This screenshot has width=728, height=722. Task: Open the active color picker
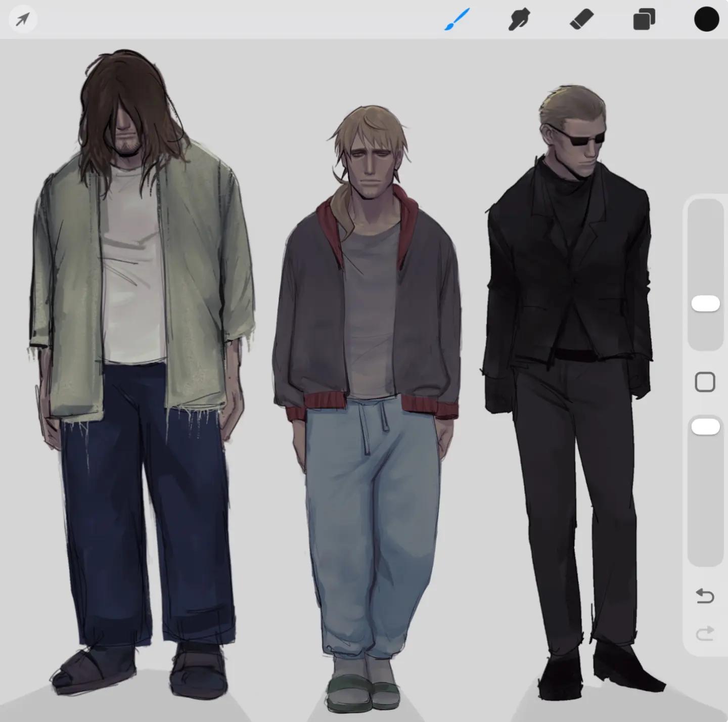[x=706, y=19]
